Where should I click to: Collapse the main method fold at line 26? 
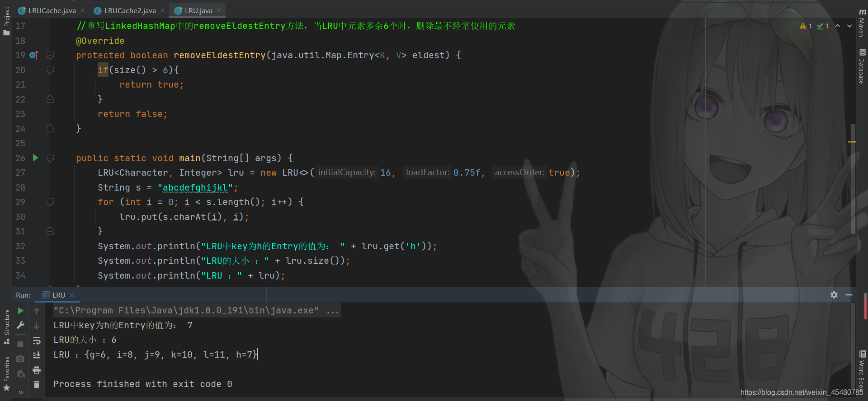[50, 158]
